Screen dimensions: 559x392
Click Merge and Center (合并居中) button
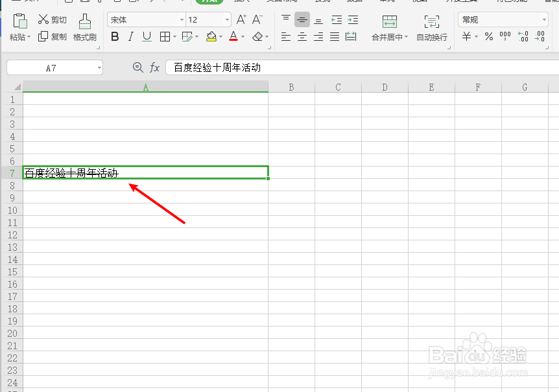(389, 28)
